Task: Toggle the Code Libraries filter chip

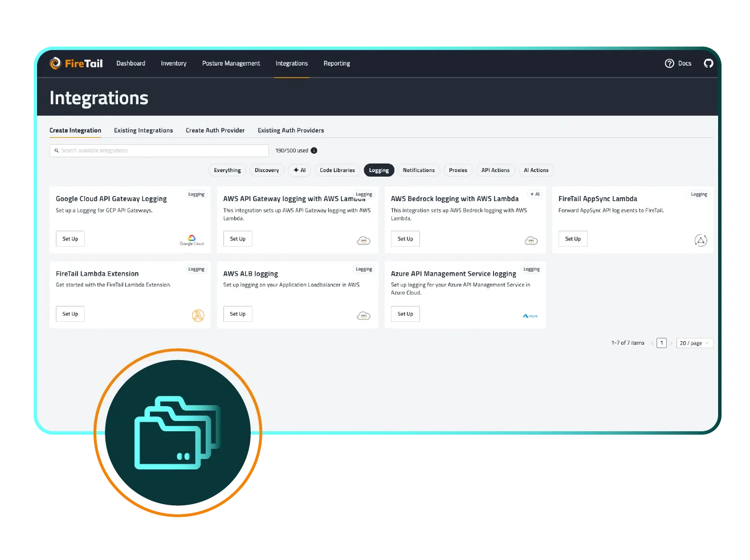Action: click(337, 170)
